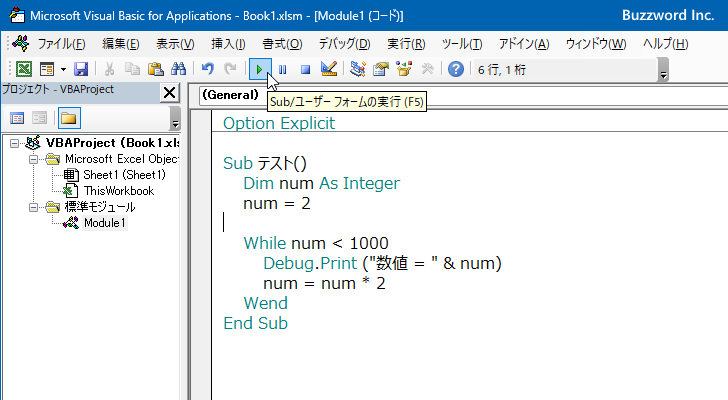Viewport: 728px width, 400px height.
Task: Open Project Explorer toolbar icon
Action: (358, 70)
